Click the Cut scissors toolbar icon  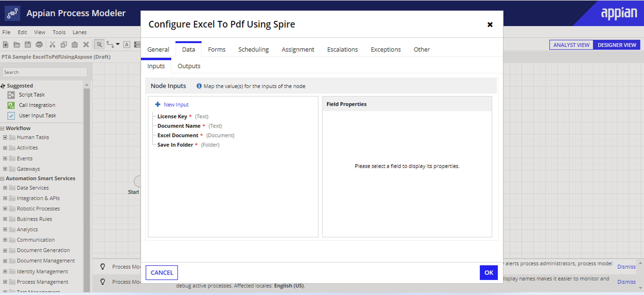[52, 45]
